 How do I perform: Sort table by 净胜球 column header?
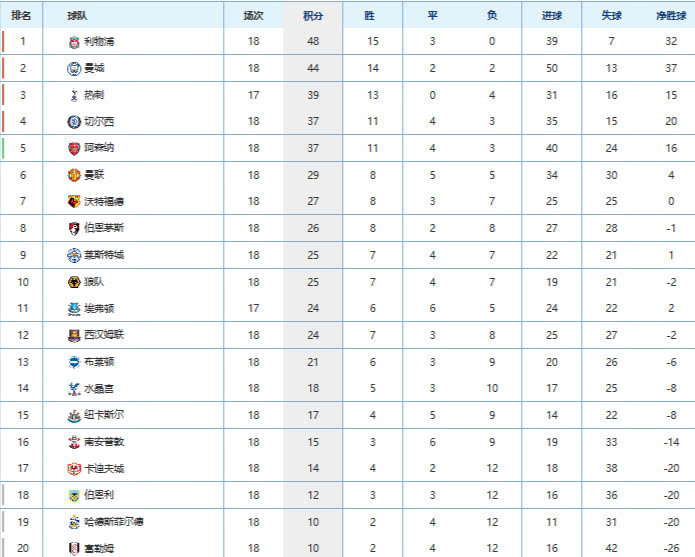[x=671, y=16]
